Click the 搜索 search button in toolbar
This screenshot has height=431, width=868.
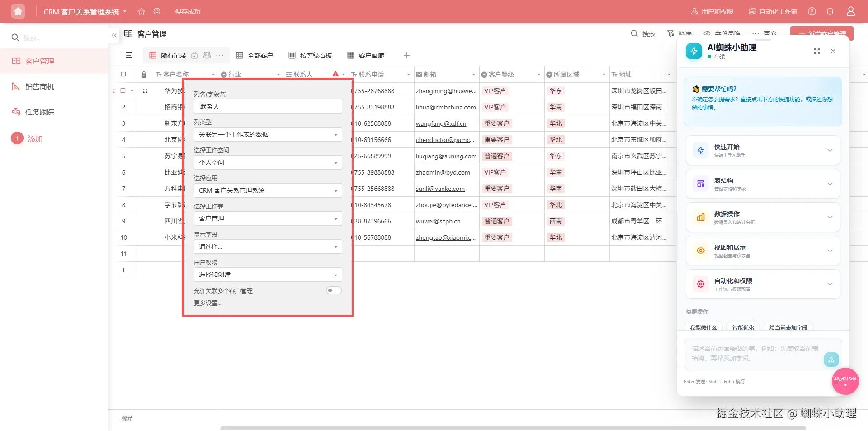(643, 34)
